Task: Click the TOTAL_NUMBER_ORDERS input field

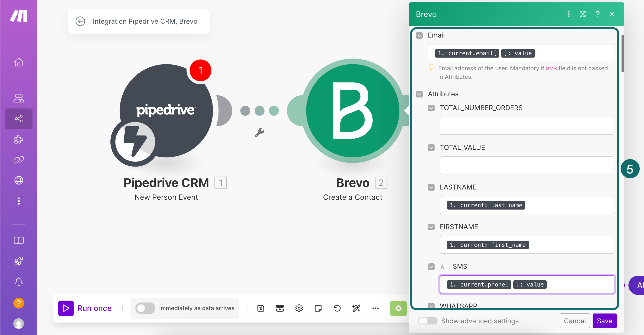Action: click(x=527, y=125)
